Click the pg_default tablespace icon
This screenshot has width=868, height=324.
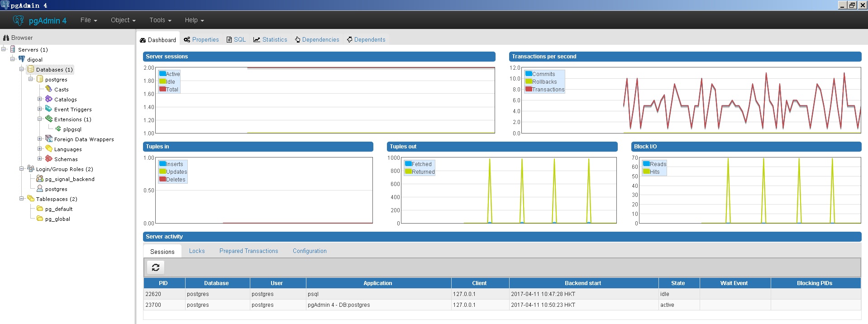pyautogui.click(x=40, y=209)
